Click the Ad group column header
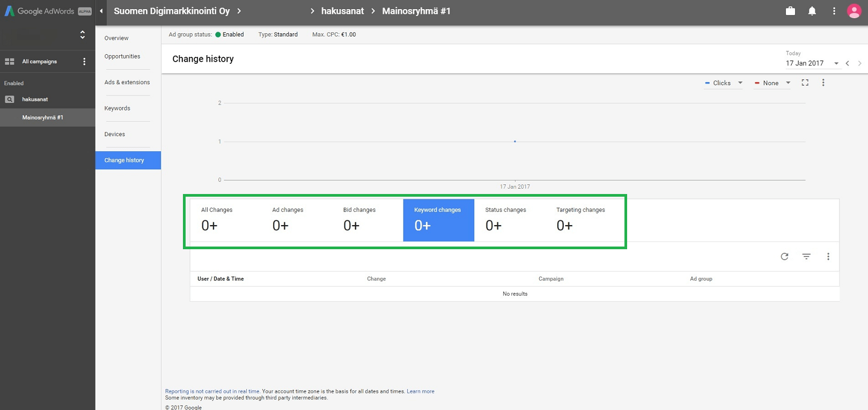Viewport: 868px width, 410px height. coord(701,279)
